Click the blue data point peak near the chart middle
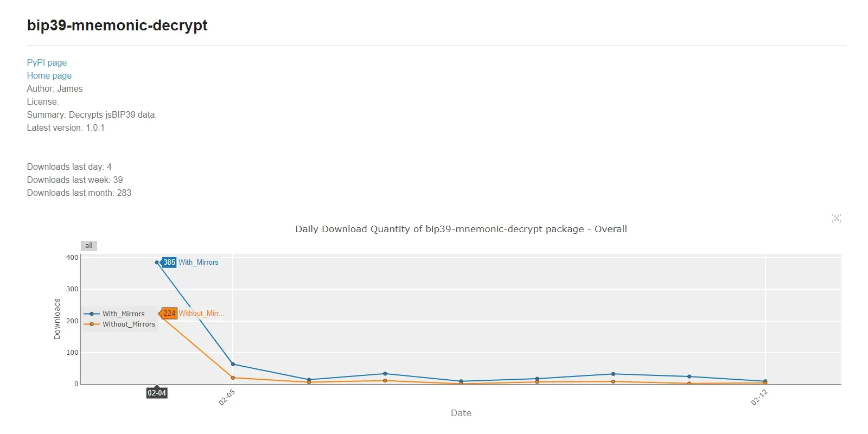Viewport: 868px width, 434px height. tap(385, 373)
